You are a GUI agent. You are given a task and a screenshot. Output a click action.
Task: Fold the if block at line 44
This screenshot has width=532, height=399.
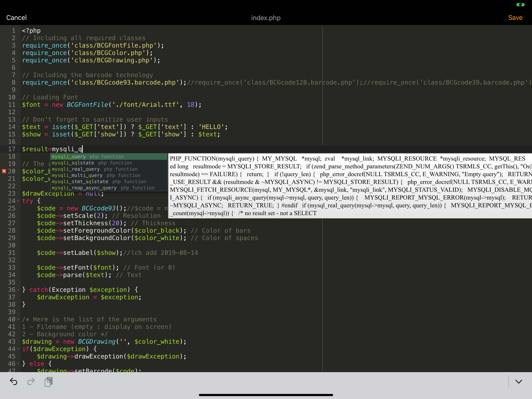[18, 349]
